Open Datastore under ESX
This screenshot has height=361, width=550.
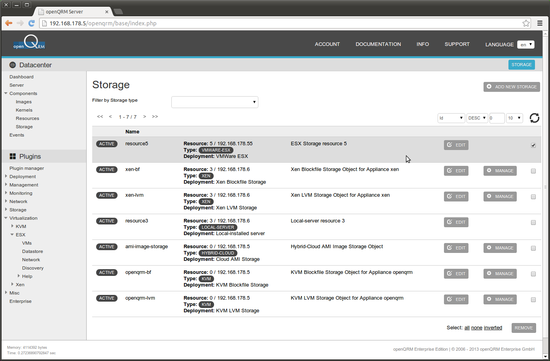pyautogui.click(x=32, y=251)
